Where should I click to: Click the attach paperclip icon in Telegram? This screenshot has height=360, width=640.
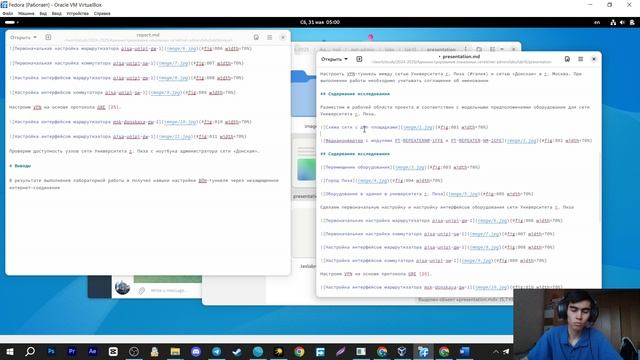142,291
